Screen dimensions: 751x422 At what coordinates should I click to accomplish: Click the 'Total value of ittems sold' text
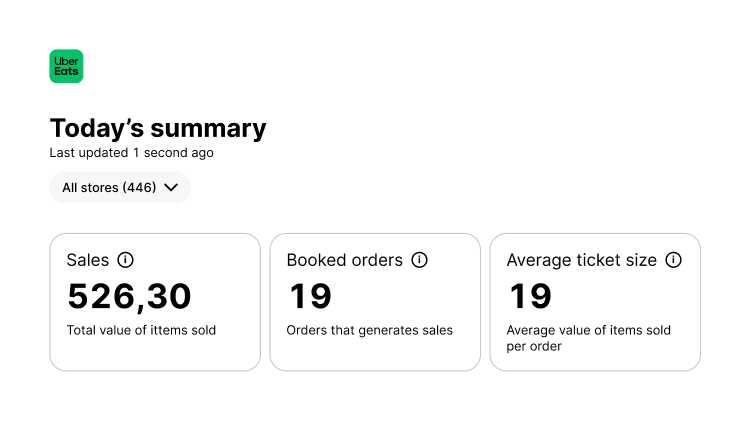pyautogui.click(x=141, y=330)
